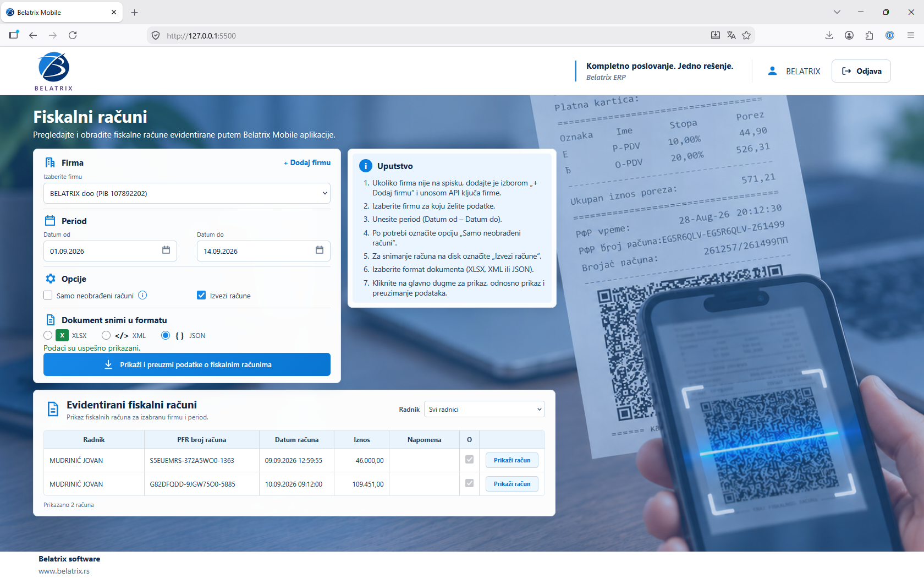Viewport: 924px width, 578px height.
Task: Bookmark this page with the star icon
Action: tap(746, 35)
